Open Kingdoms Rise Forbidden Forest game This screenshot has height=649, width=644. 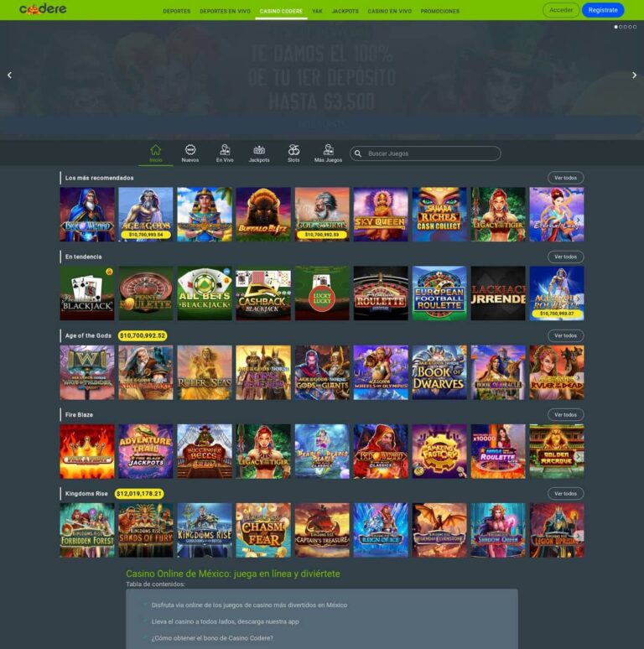tap(87, 530)
